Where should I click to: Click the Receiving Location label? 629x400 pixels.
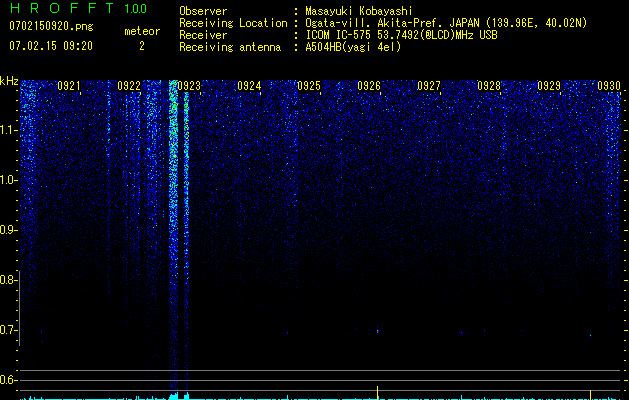pos(233,23)
